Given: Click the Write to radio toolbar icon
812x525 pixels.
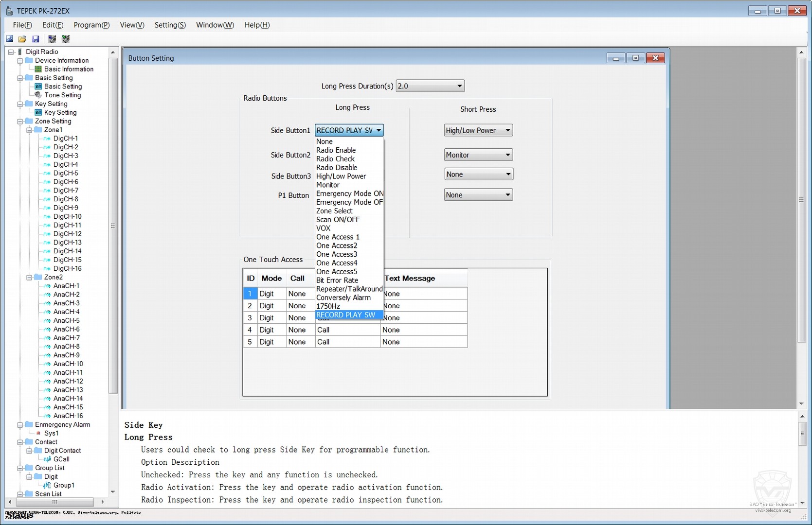Looking at the screenshot, I should pyautogui.click(x=66, y=39).
